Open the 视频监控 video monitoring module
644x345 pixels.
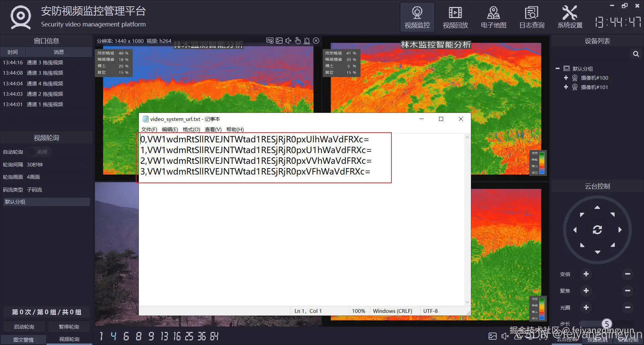click(x=417, y=17)
